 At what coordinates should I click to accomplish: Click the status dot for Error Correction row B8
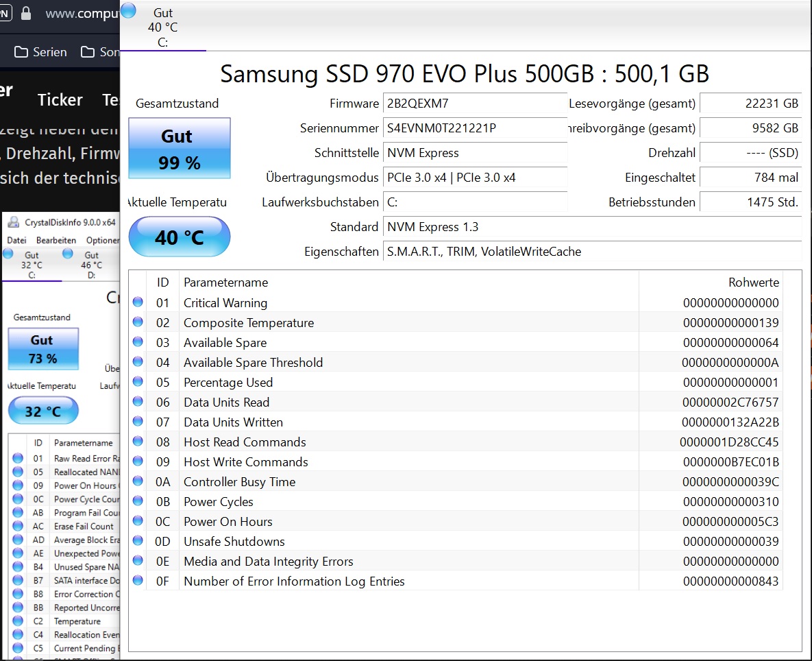coord(18,594)
